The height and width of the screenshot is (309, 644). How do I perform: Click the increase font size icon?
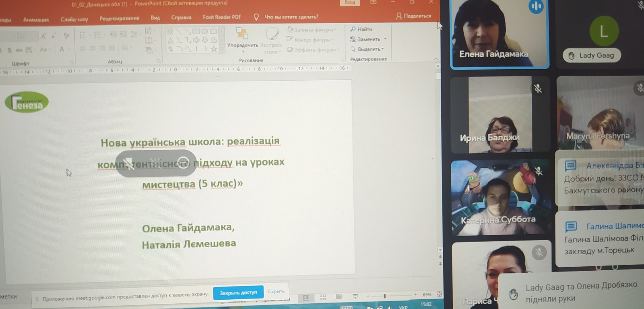pyautogui.click(x=43, y=36)
